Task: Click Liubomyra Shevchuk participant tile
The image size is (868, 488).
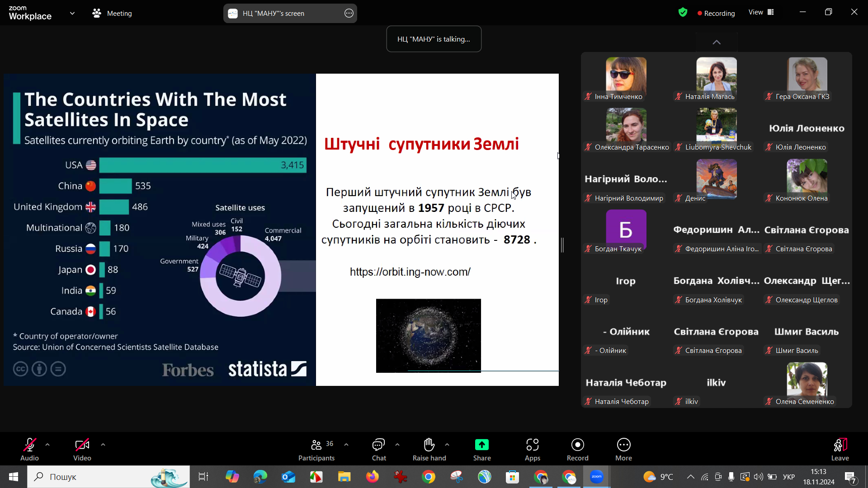Action: (x=716, y=129)
